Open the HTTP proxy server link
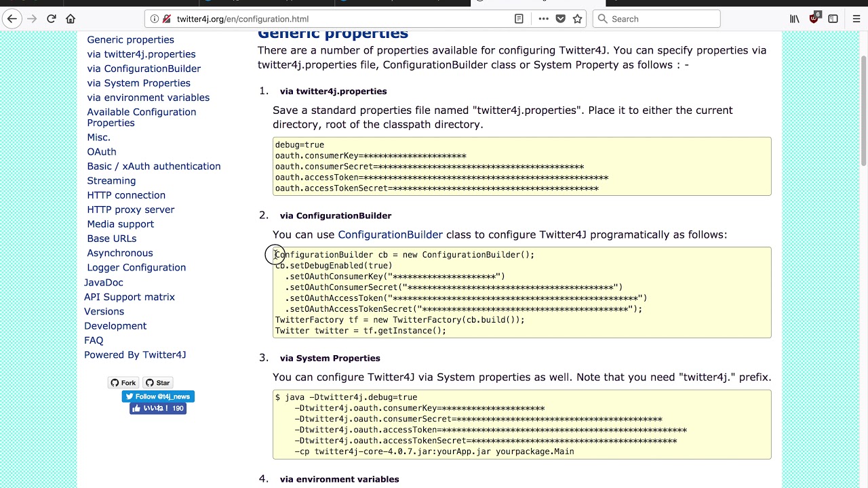Screen dimensions: 868x488 point(130,210)
